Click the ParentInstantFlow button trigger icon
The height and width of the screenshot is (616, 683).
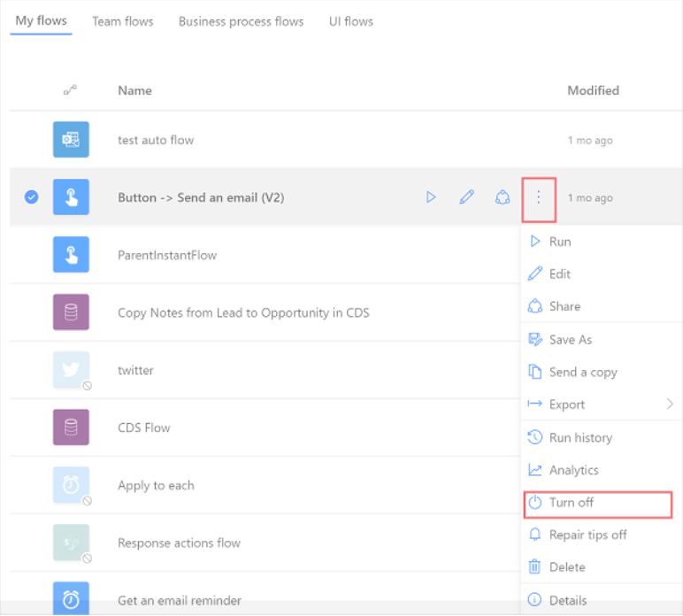pyautogui.click(x=71, y=254)
